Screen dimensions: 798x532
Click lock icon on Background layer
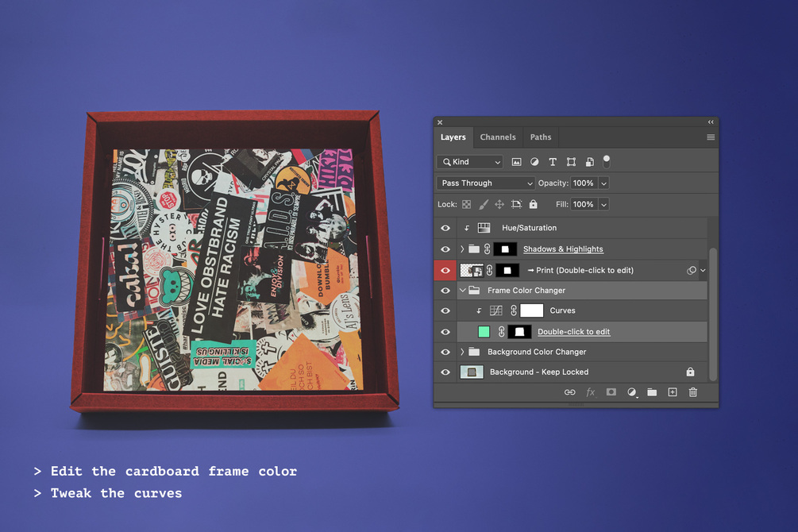coord(690,372)
